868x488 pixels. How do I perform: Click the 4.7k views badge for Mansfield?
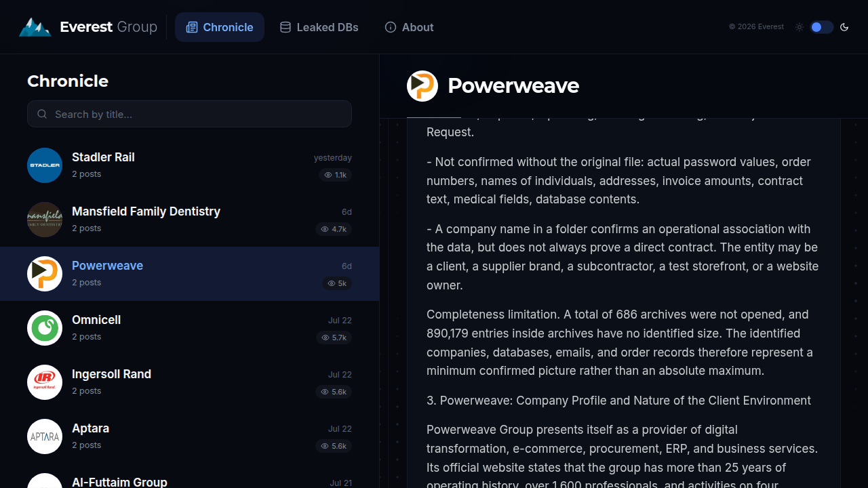pos(334,229)
